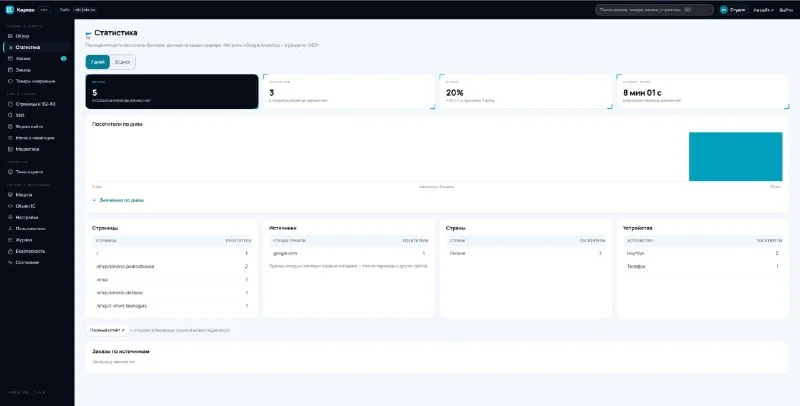Click the "/" row in Страницы table
Image resolution: width=800 pixels, height=406 pixels.
[172, 253]
